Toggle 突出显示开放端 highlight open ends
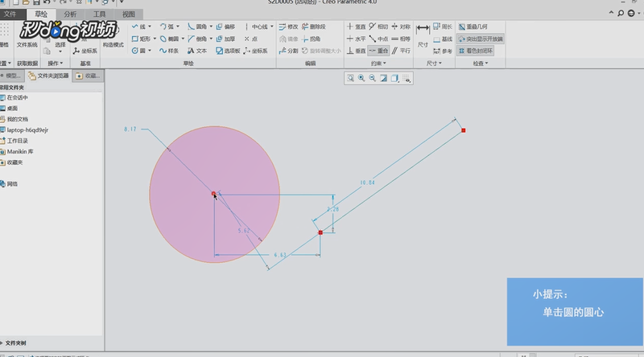Image resolution: width=644 pixels, height=357 pixels. click(x=480, y=39)
